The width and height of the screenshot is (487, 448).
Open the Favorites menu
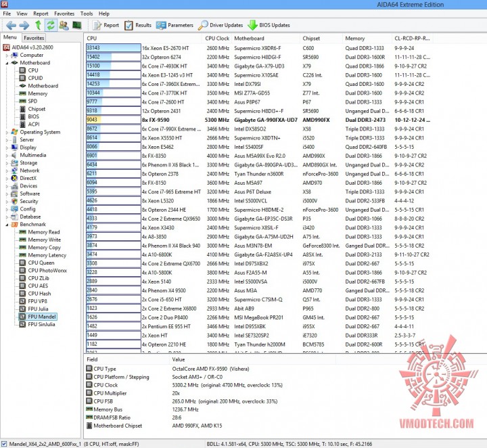[64, 14]
